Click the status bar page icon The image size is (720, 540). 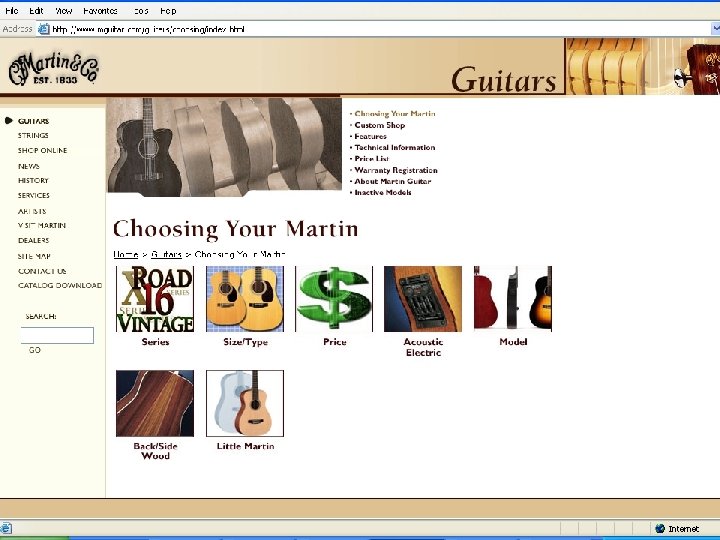(x=6, y=528)
